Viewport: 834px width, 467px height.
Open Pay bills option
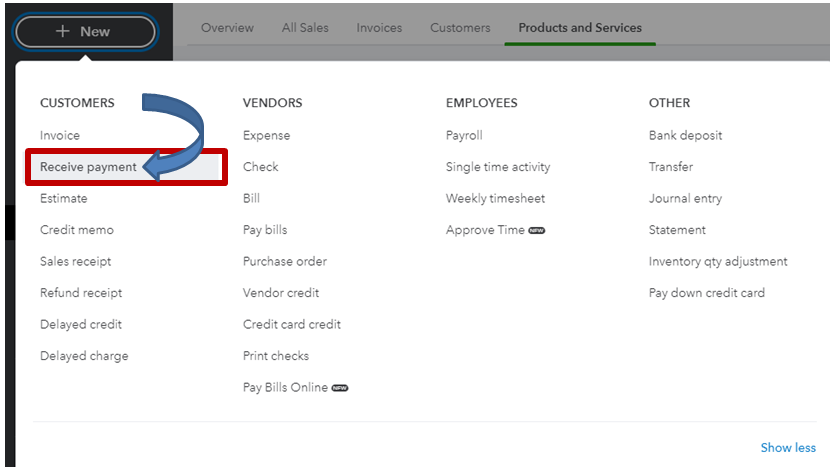pyautogui.click(x=265, y=230)
